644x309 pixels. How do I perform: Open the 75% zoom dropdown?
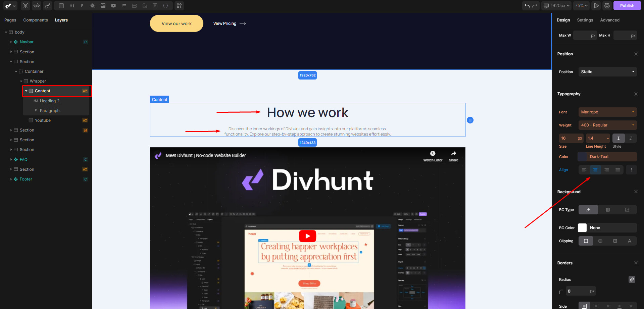tap(582, 6)
